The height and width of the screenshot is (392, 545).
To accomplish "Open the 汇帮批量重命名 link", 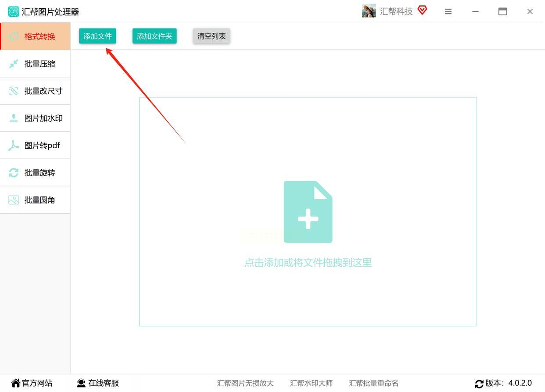I will (373, 383).
